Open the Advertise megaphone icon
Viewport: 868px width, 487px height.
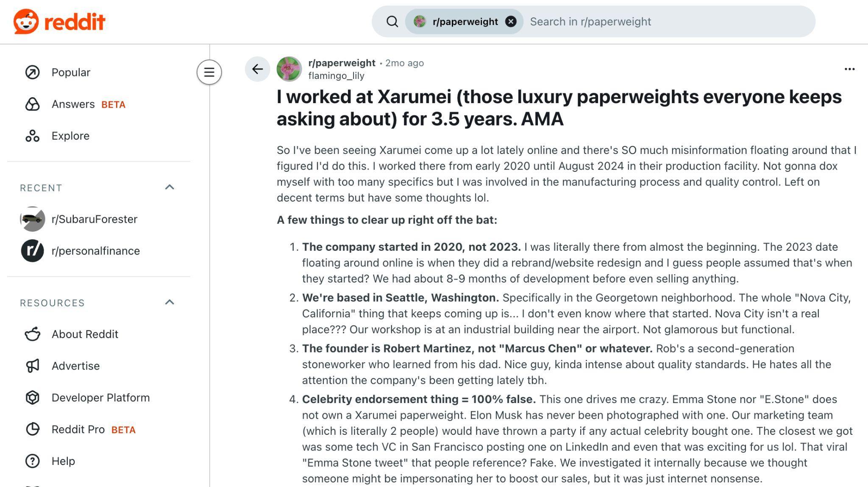(33, 366)
